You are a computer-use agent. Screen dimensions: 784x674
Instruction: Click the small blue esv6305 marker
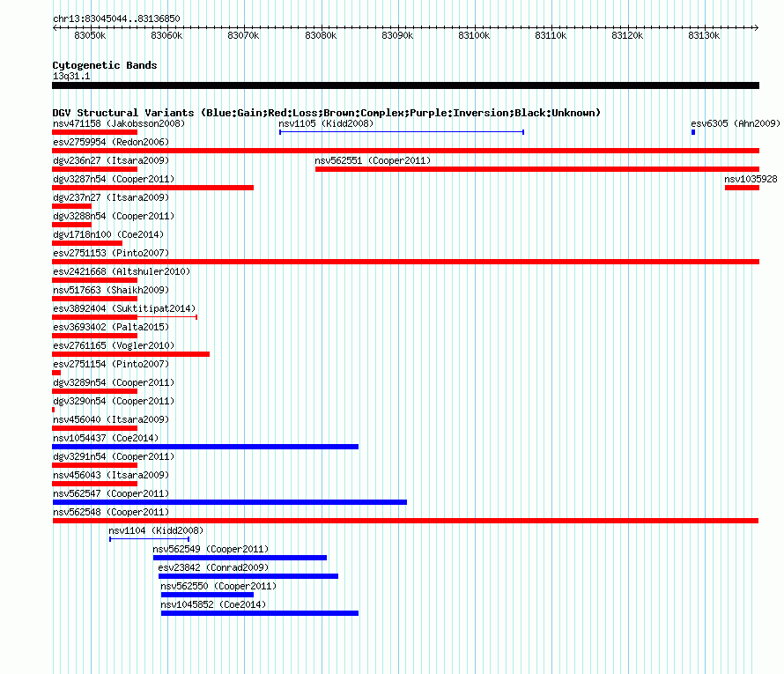pos(693,132)
